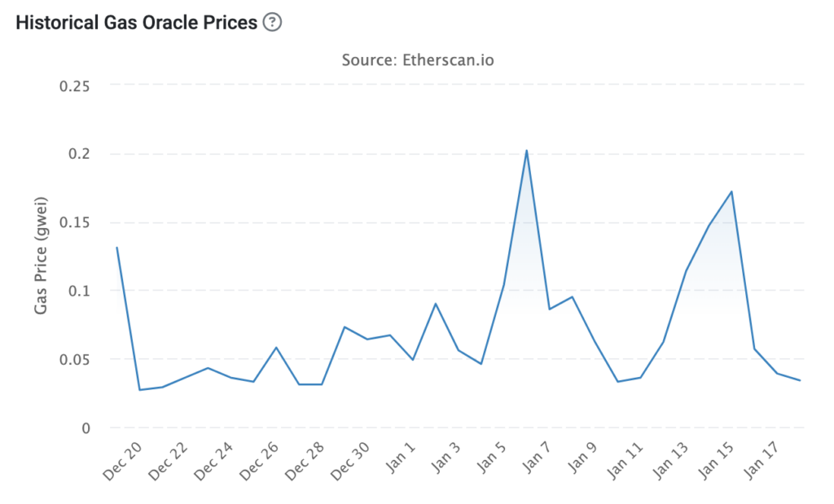Click the last data point on the line
The height and width of the screenshot is (504, 834).
[800, 380]
